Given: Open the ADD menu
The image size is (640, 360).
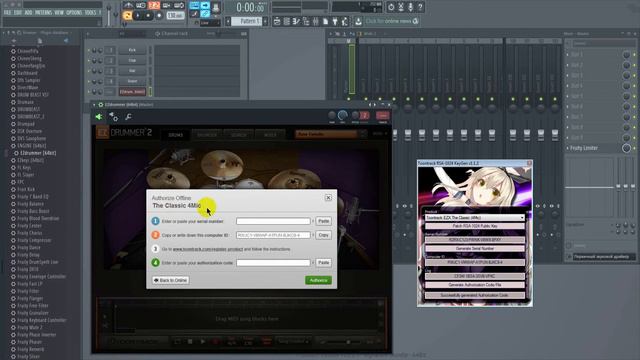Looking at the screenshot, I should tap(28, 13).
